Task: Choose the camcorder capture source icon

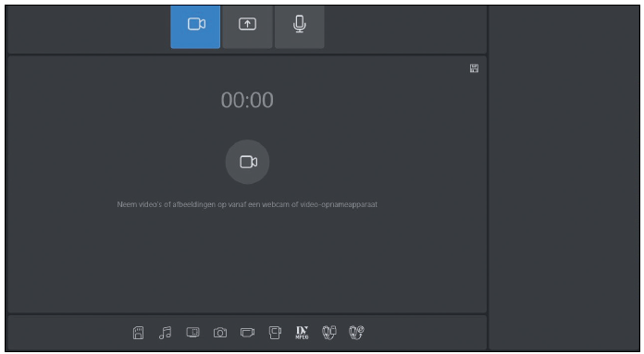Action: (247, 332)
